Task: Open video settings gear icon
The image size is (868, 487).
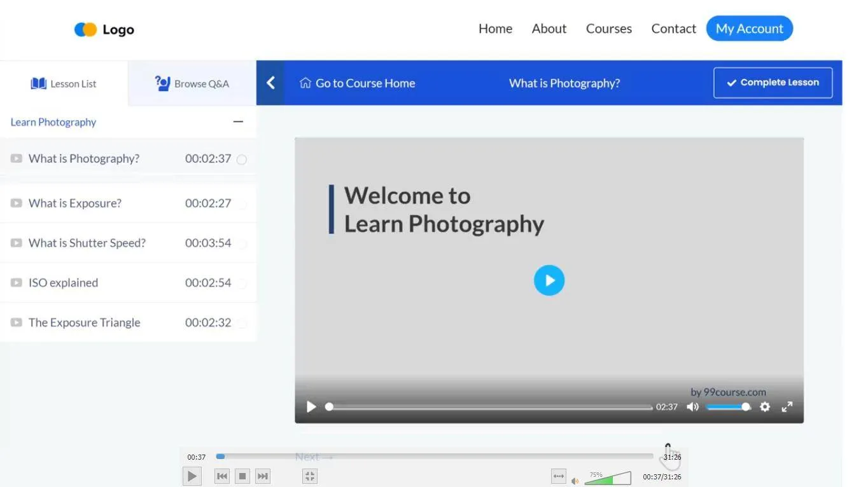Action: tap(765, 407)
